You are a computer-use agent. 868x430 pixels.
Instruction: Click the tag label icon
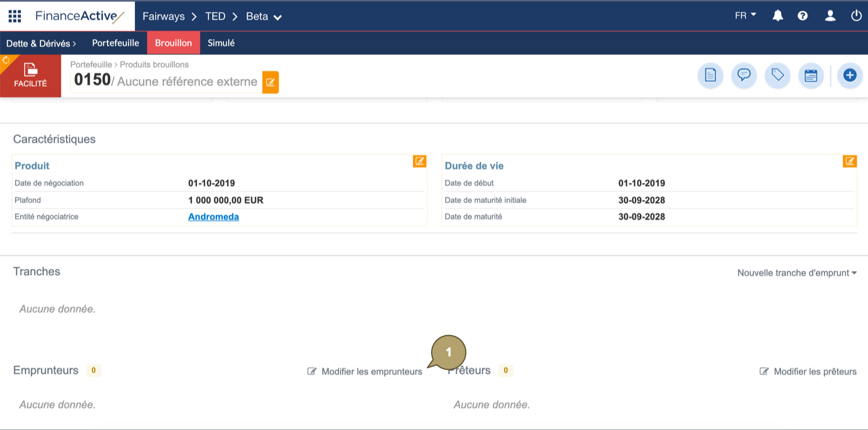777,75
